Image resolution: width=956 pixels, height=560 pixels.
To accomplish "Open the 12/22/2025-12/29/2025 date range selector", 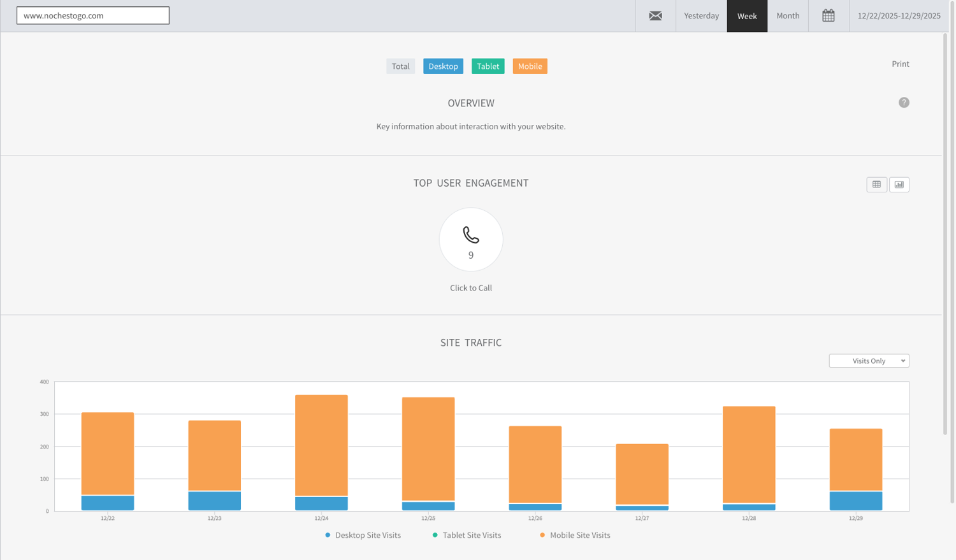I will [x=899, y=16].
